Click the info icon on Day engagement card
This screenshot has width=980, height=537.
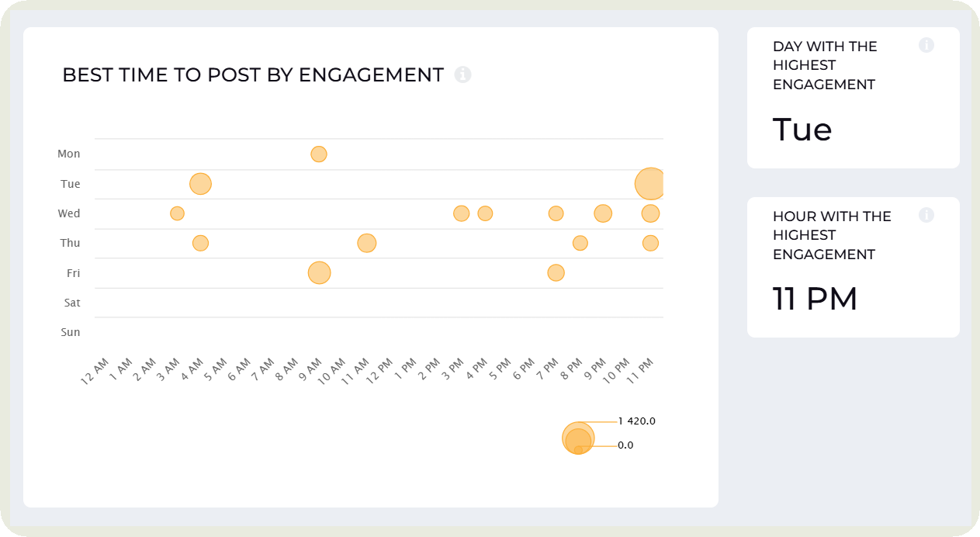(926, 45)
